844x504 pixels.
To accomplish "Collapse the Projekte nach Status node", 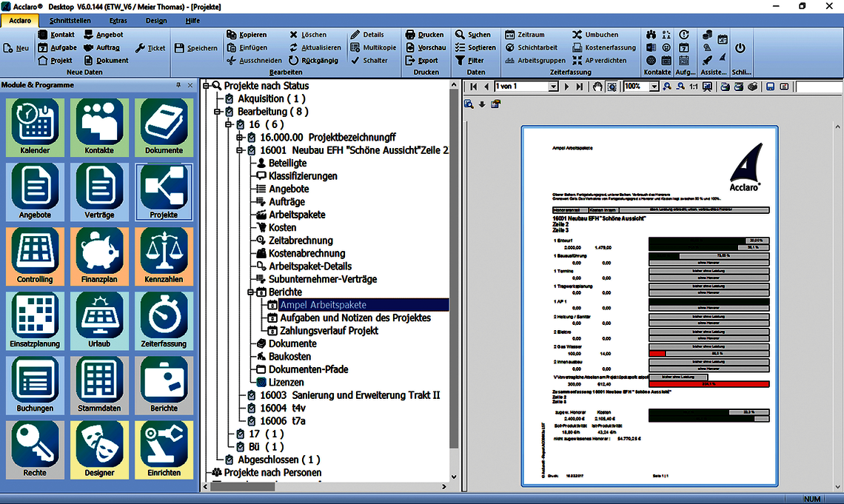I will (x=206, y=86).
